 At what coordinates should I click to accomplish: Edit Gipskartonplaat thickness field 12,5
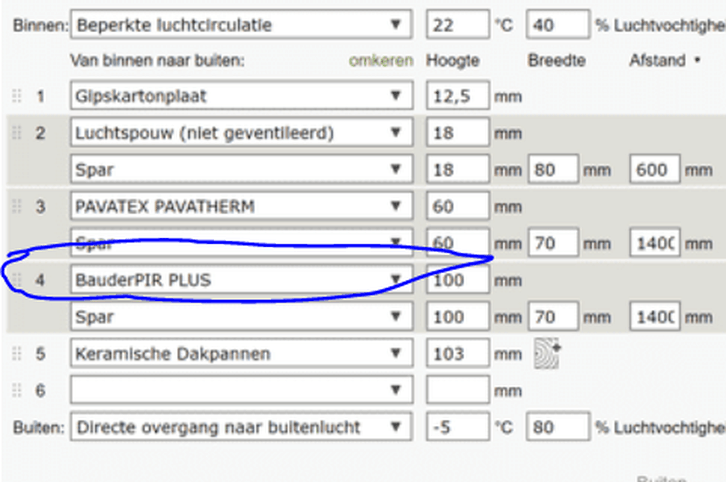457,96
